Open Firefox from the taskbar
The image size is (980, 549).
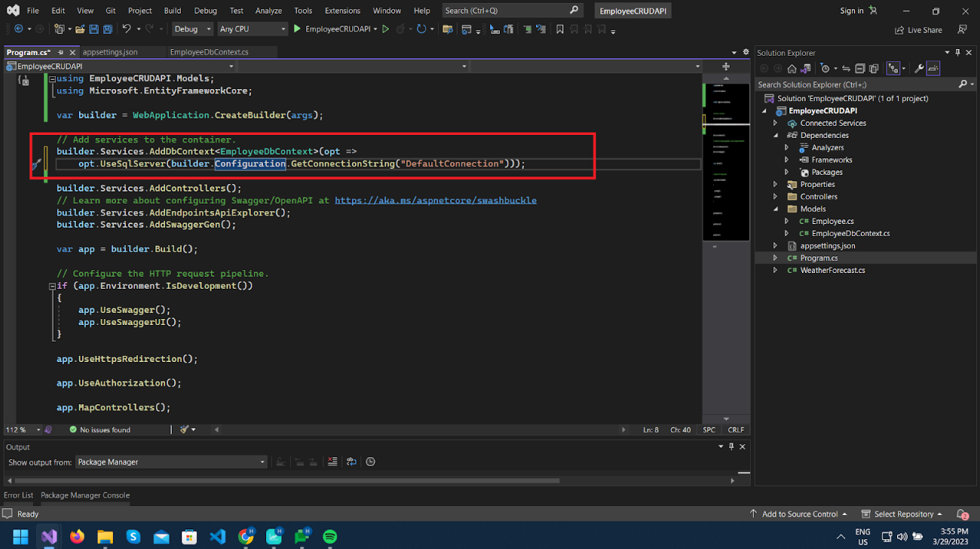pyautogui.click(x=77, y=537)
